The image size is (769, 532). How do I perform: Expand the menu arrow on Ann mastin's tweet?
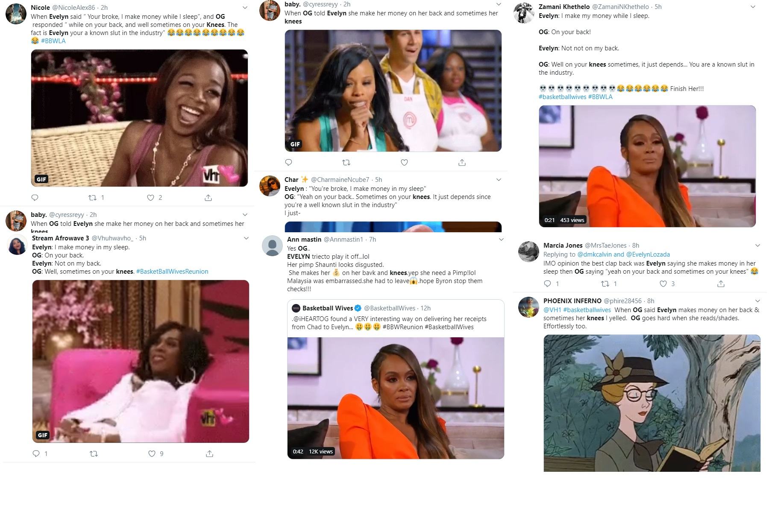(x=501, y=240)
